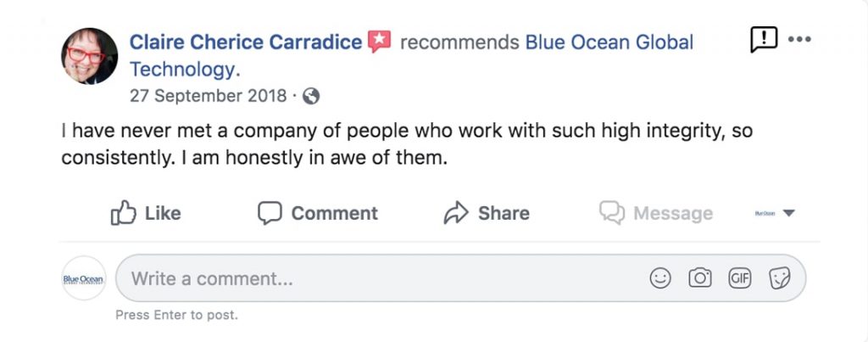The width and height of the screenshot is (868, 342).
Task: Click the Share arrow icon
Action: 456,213
